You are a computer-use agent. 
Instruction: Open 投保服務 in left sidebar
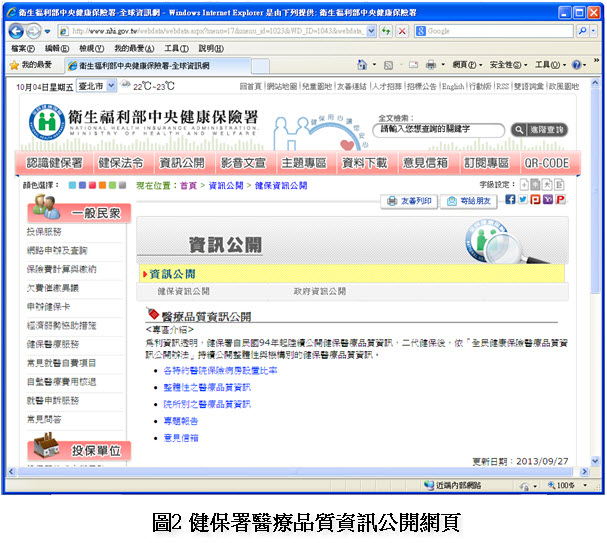click(44, 232)
